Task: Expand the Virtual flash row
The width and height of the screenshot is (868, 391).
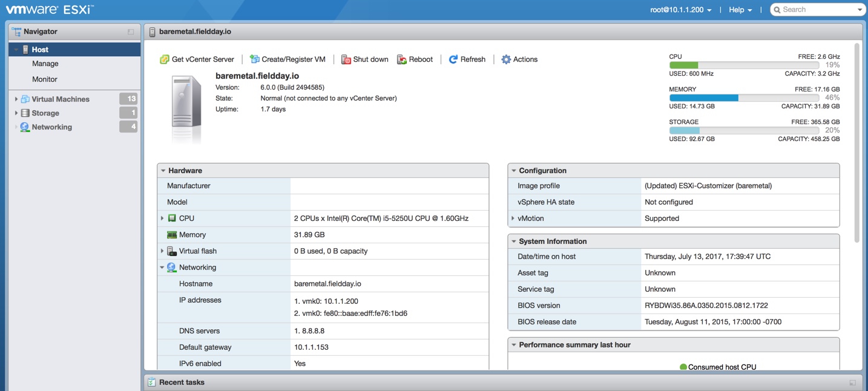Action: tap(162, 251)
